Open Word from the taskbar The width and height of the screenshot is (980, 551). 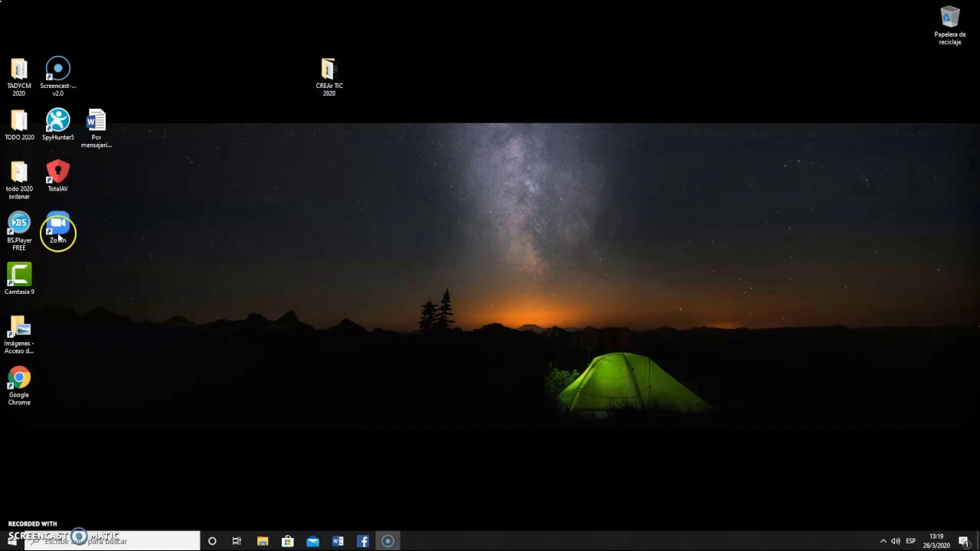click(338, 541)
